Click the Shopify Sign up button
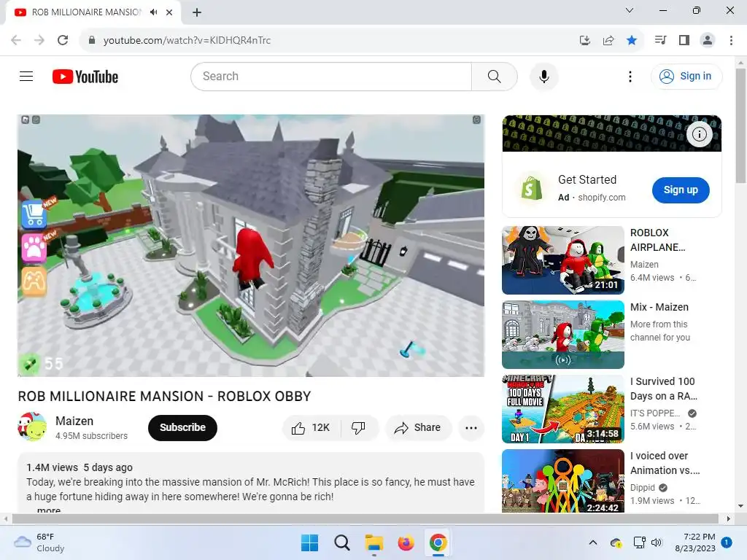Screen dimensions: 747x560 (681, 190)
